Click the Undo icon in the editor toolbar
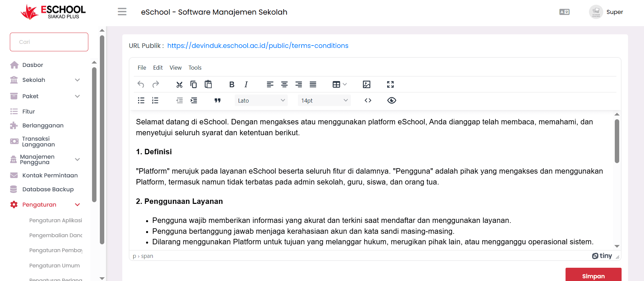The width and height of the screenshot is (644, 281). pos(141,84)
